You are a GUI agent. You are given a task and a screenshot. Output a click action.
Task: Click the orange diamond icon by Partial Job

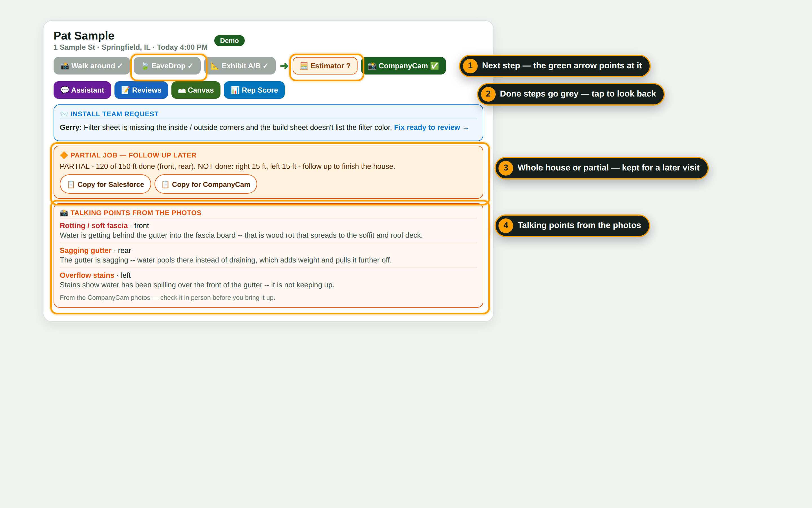coord(64,155)
